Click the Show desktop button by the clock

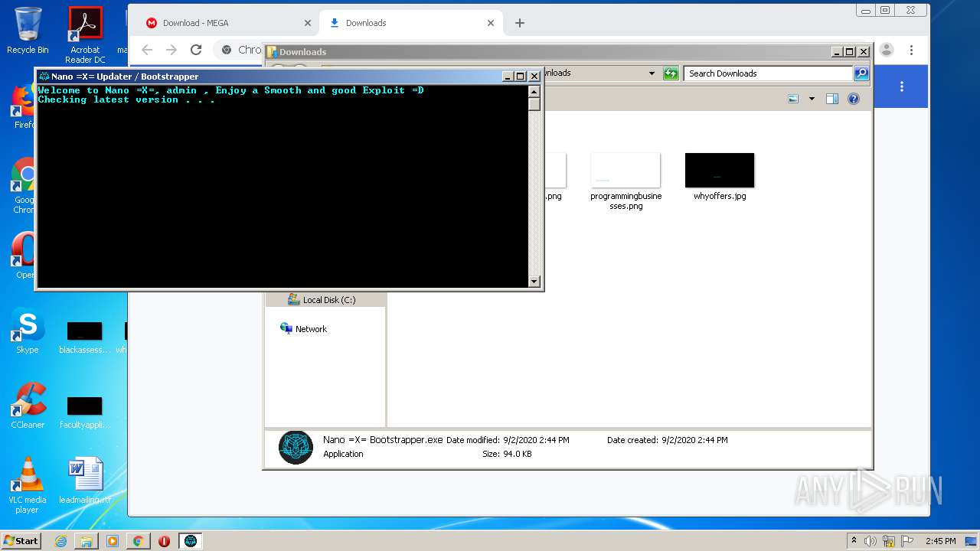(x=972, y=541)
